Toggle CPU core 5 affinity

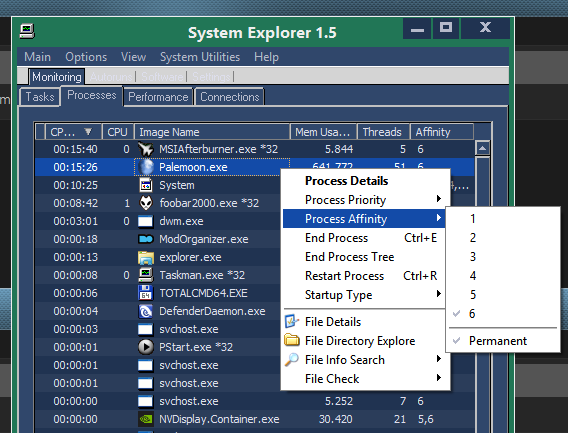(x=503, y=294)
